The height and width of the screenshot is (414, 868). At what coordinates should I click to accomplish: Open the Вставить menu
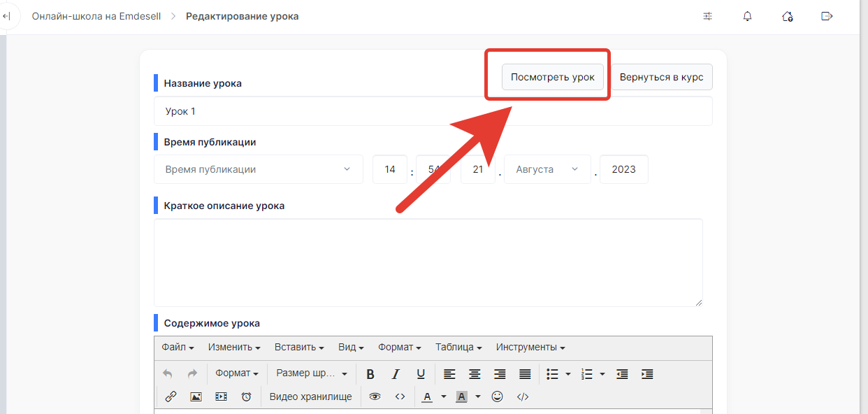[299, 347]
